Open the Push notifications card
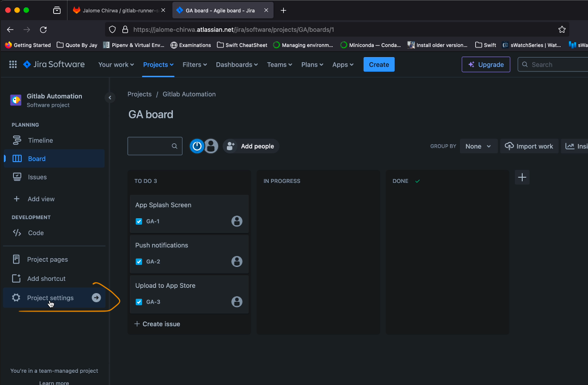This screenshot has height=385, width=588. tap(189, 253)
